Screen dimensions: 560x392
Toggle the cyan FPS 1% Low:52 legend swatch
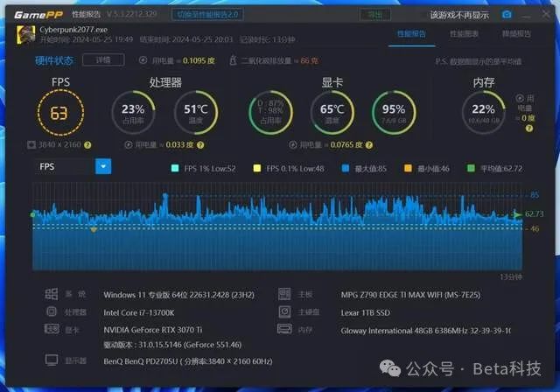175,168
